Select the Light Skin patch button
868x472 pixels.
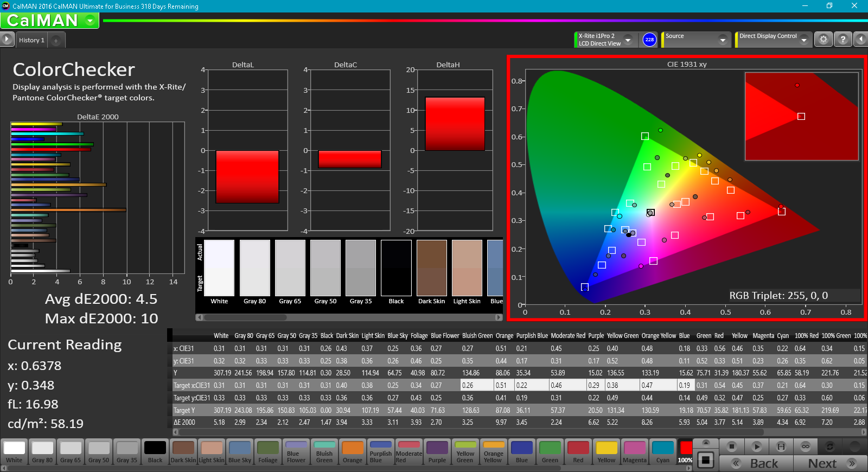(212, 451)
